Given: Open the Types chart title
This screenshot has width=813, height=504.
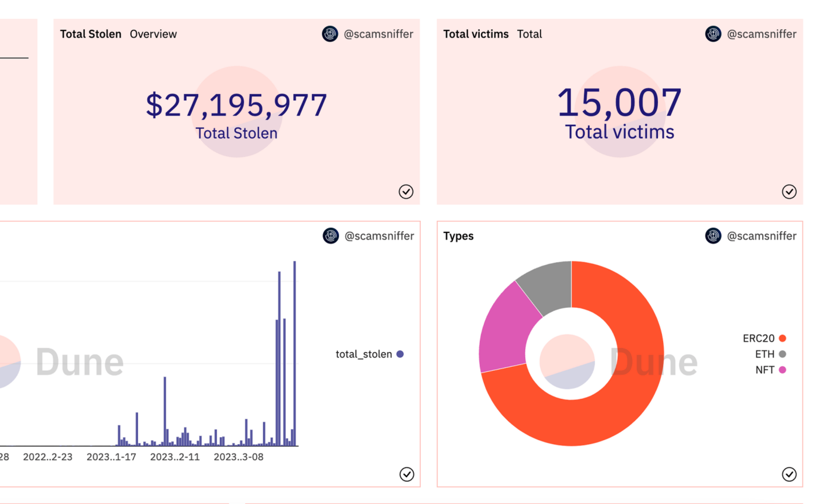Looking at the screenshot, I should tap(458, 236).
